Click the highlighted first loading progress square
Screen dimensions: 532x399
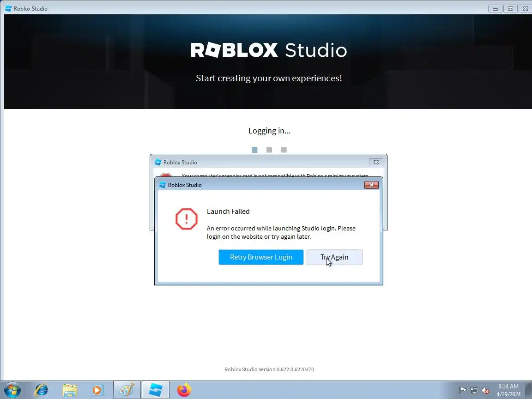tap(254, 150)
